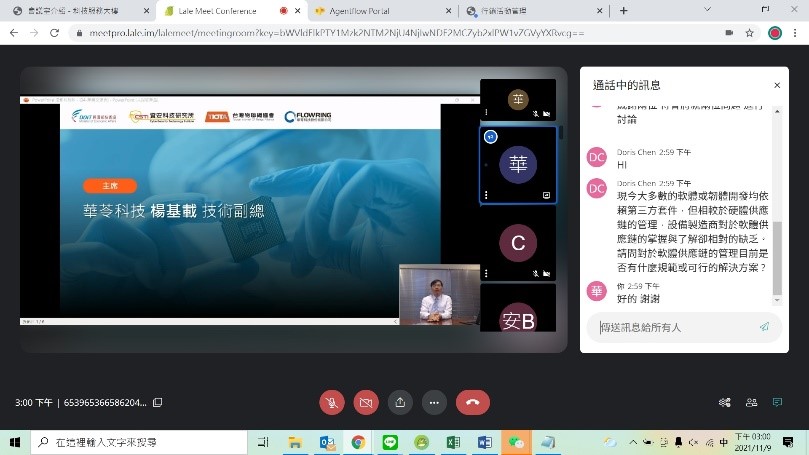The height and width of the screenshot is (455, 809).
Task: Open Task View on the taskbar
Action: [263, 442]
